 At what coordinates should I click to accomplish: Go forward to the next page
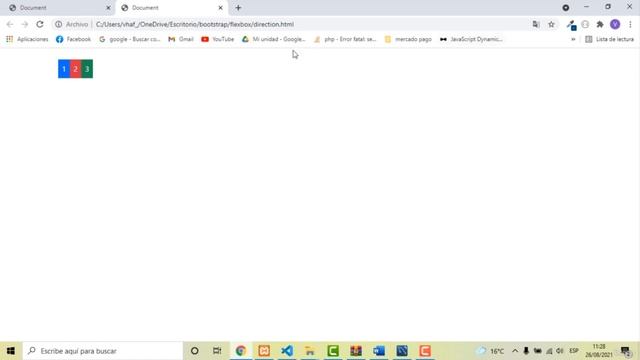[x=25, y=24]
